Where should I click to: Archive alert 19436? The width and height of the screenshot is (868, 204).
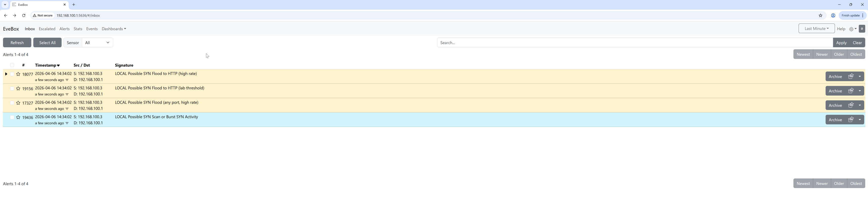tap(835, 120)
